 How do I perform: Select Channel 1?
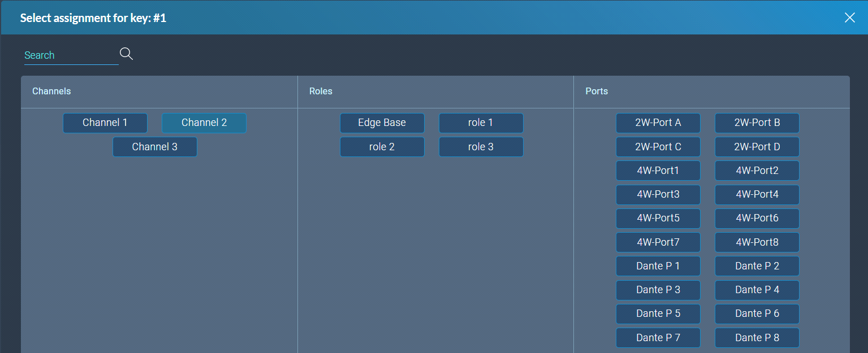click(x=105, y=123)
